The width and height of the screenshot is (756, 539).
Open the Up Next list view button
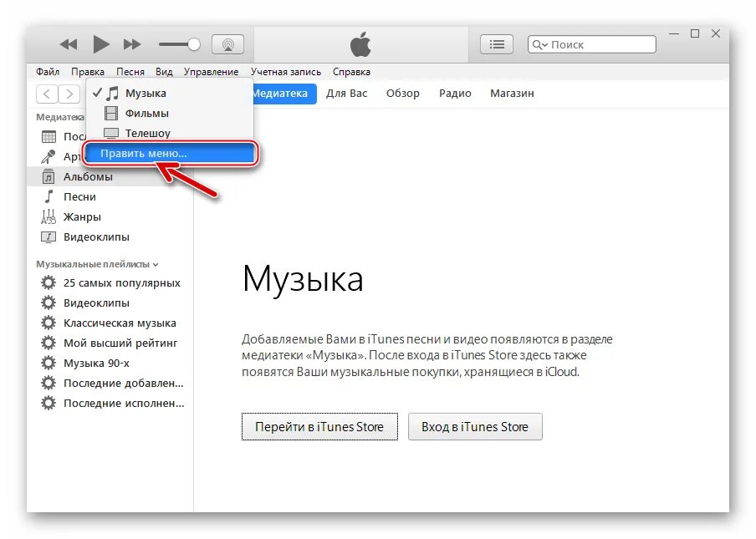pos(497,45)
